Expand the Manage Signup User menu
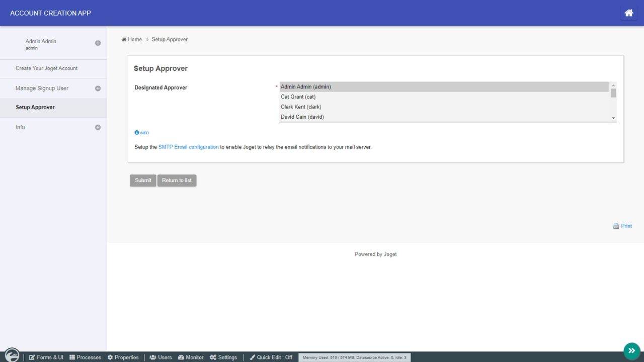Viewport: 644px width, 362px height. (x=98, y=88)
